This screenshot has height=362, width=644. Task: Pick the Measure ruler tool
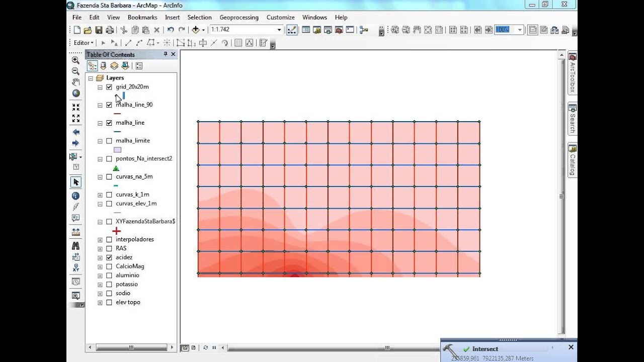point(75,232)
